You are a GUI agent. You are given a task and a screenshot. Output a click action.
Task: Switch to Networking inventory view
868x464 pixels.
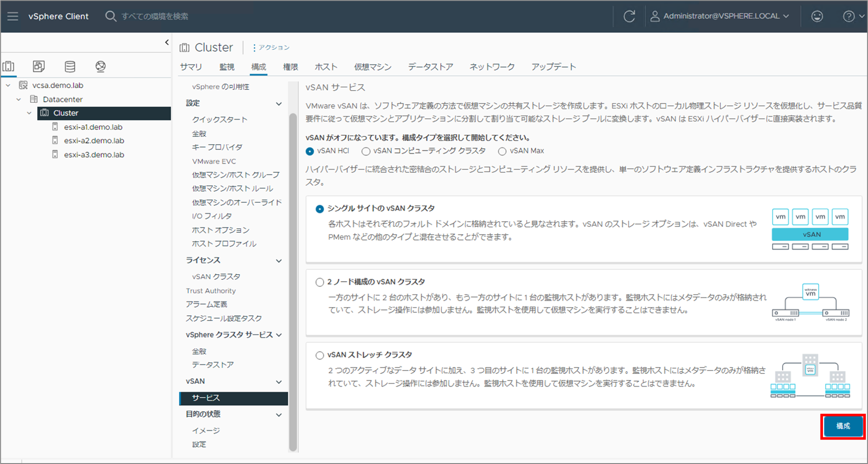tap(101, 66)
